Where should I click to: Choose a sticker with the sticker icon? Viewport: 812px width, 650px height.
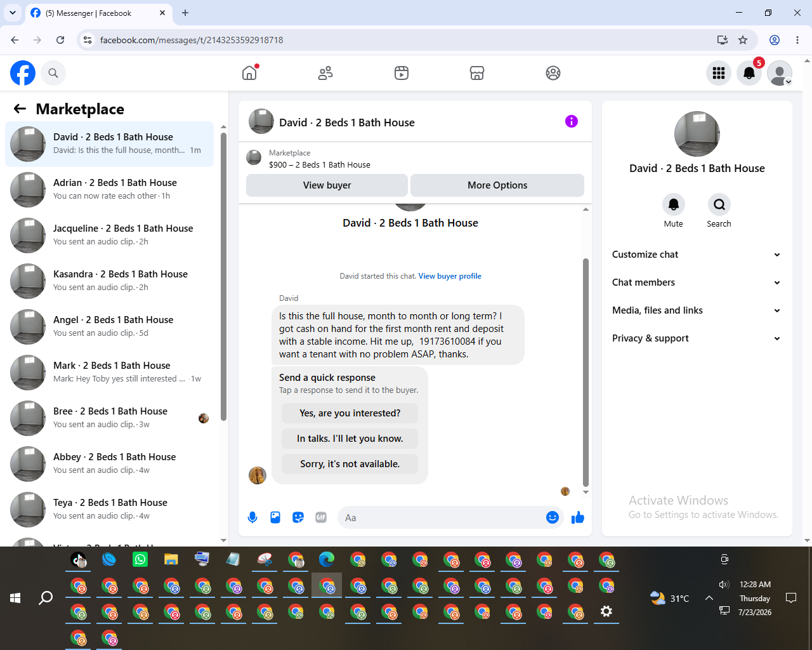coord(298,517)
